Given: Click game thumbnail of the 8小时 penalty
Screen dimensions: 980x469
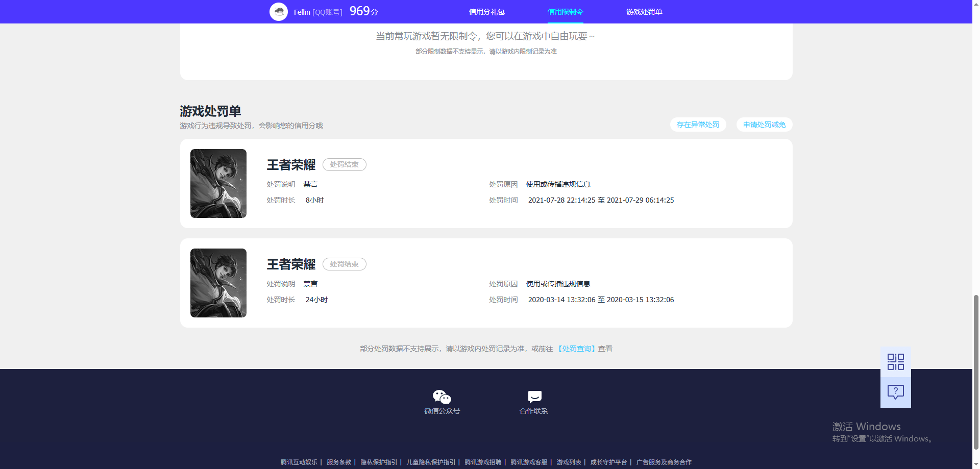Looking at the screenshot, I should [x=218, y=183].
